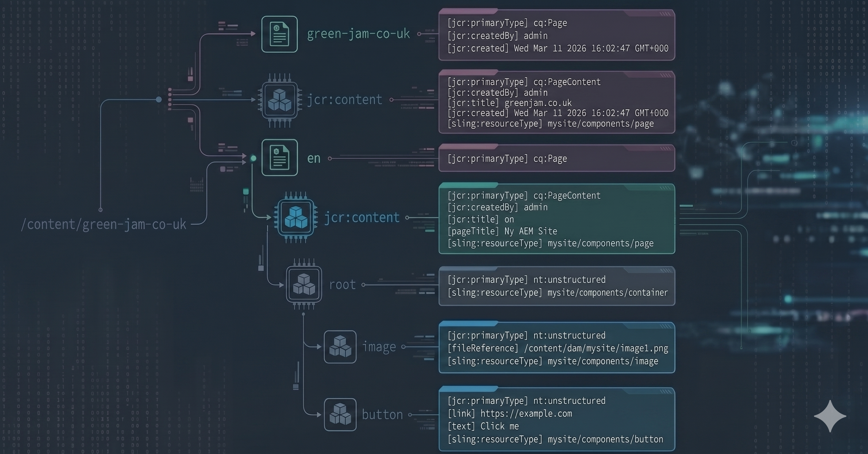Select the first jcr:content chip icon
The width and height of the screenshot is (868, 454).
(x=279, y=100)
